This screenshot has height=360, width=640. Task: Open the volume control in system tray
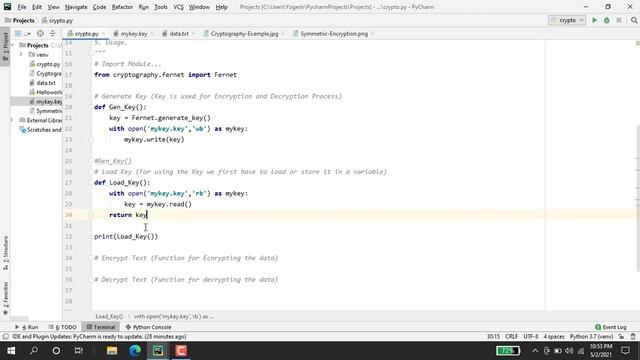(569, 351)
